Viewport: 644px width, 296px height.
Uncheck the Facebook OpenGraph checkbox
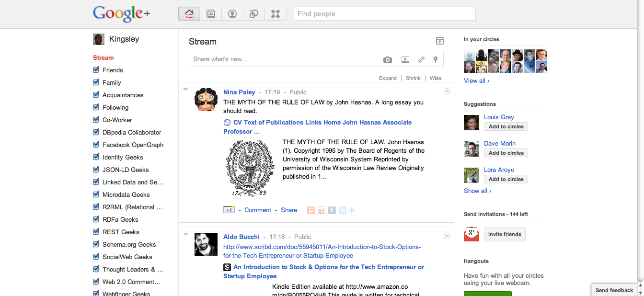(x=96, y=145)
